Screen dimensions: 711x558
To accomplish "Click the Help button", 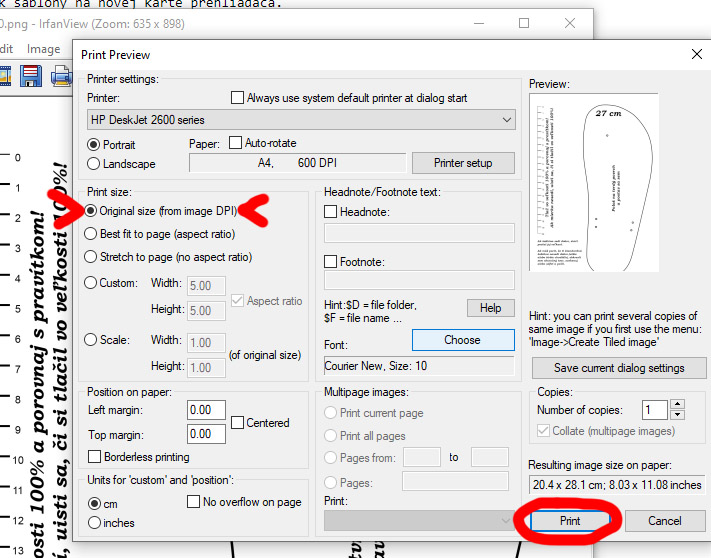I will tap(491, 308).
